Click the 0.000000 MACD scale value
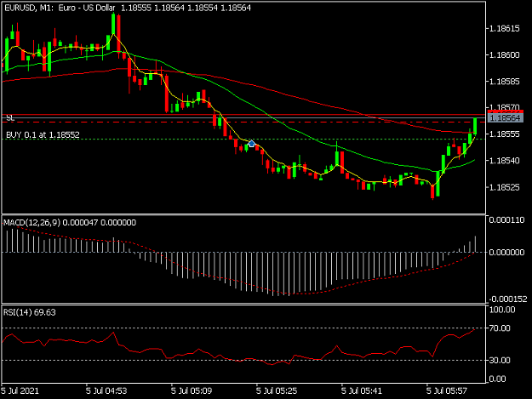 pos(506,252)
